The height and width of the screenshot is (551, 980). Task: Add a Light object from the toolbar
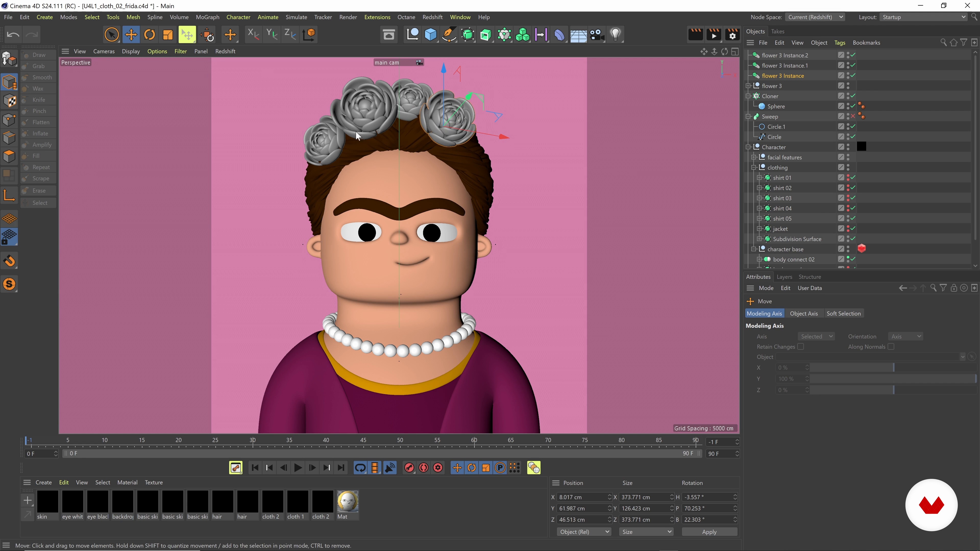click(616, 35)
